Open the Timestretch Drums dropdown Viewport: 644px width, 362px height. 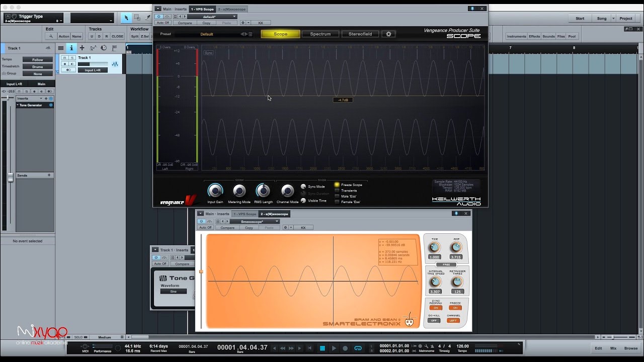38,66
